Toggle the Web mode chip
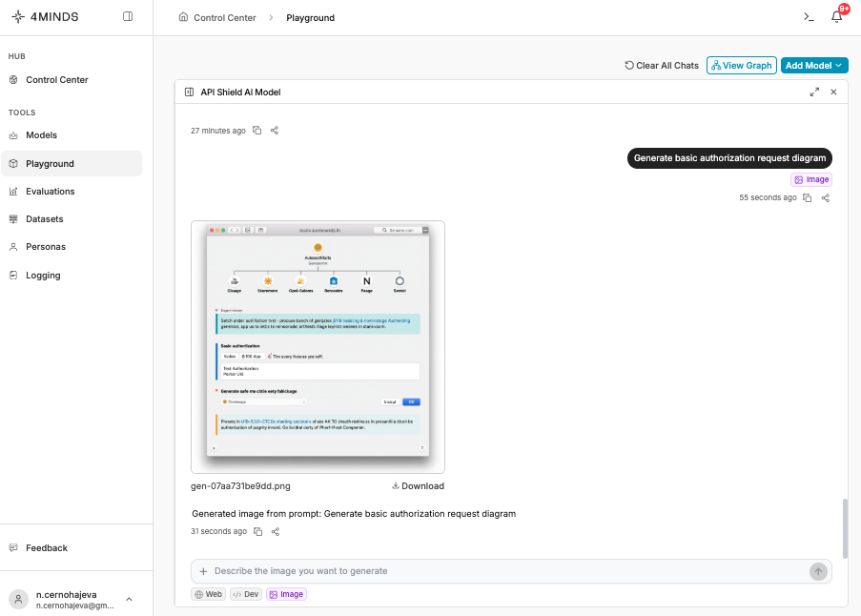The width and height of the screenshot is (861, 616). (209, 594)
